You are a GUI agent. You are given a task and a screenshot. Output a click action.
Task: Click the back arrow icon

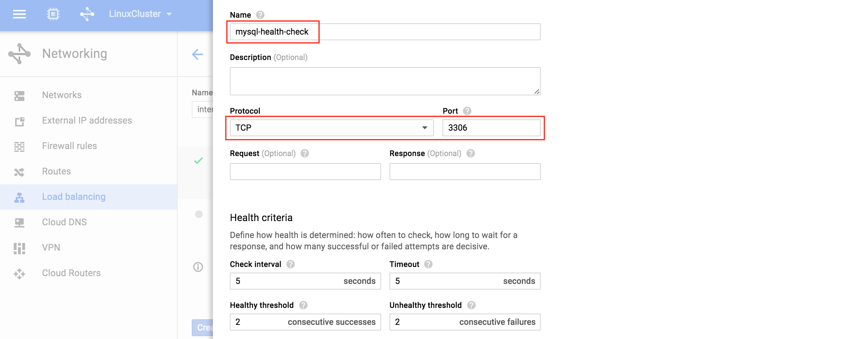(x=197, y=54)
